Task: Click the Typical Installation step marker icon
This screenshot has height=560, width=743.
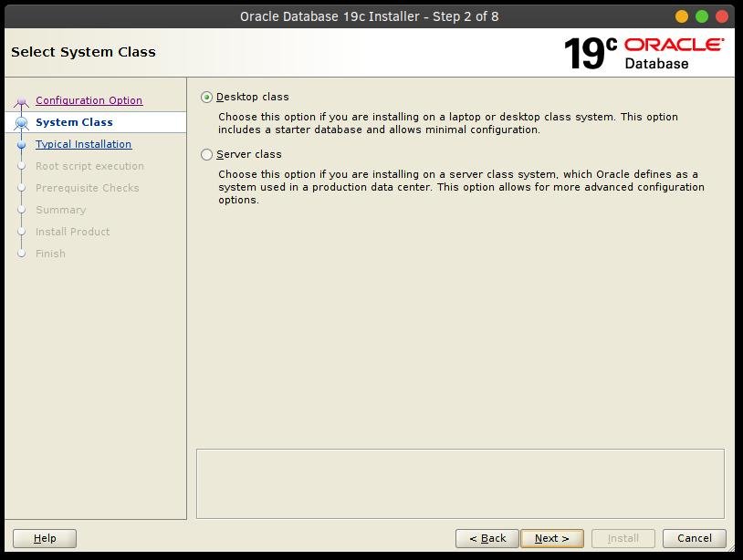Action: 21,144
